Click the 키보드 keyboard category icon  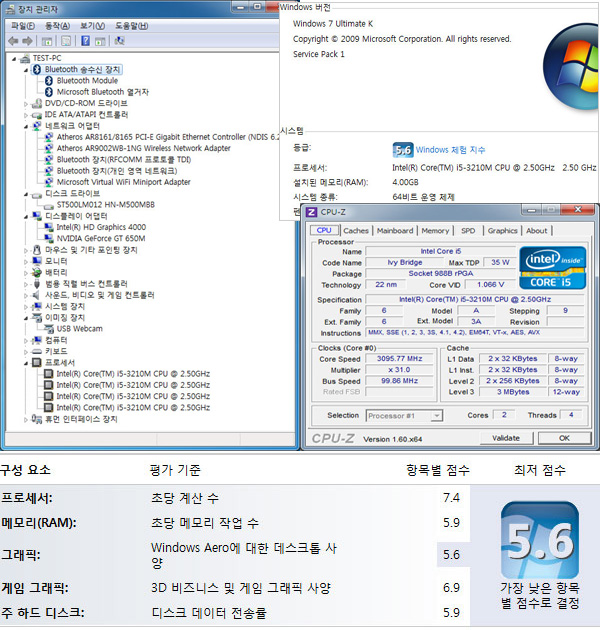tap(37, 352)
